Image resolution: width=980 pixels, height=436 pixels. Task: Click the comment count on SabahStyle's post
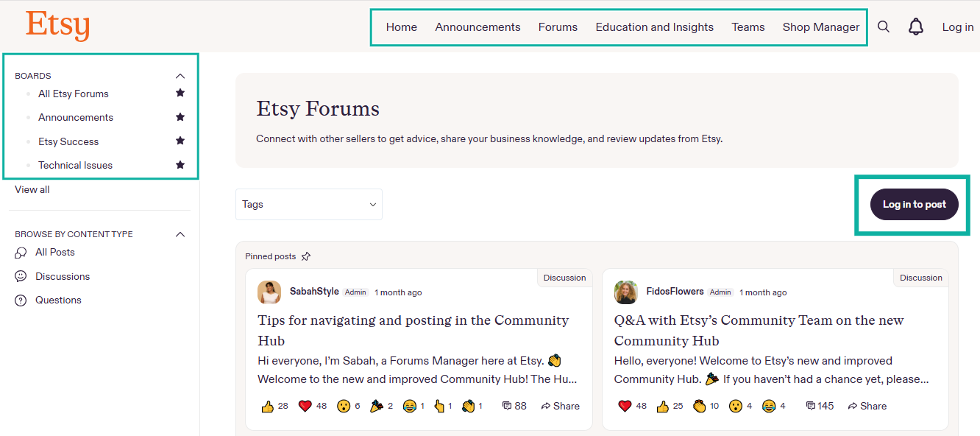(x=514, y=405)
